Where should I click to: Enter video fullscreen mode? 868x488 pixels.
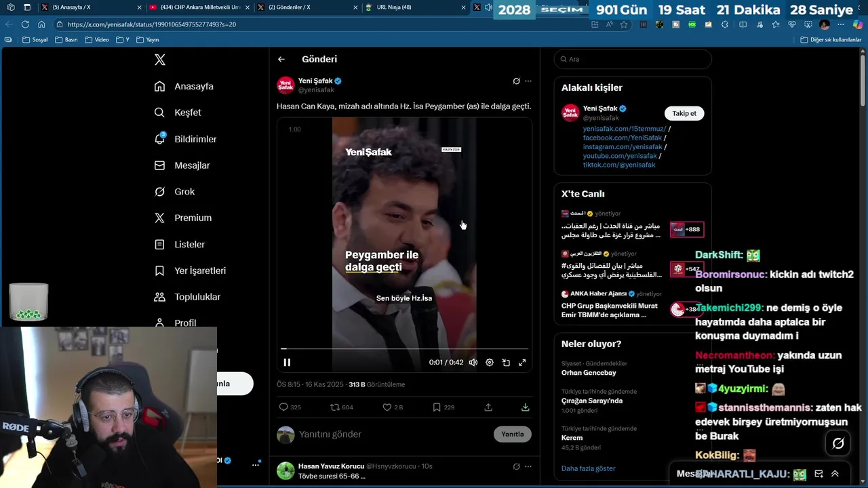click(x=522, y=363)
